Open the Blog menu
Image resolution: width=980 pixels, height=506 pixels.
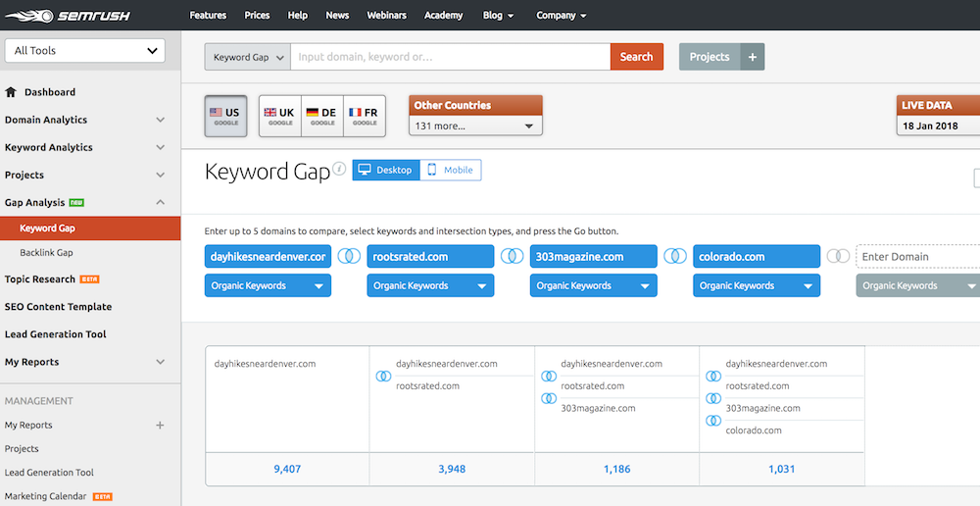[x=498, y=16]
